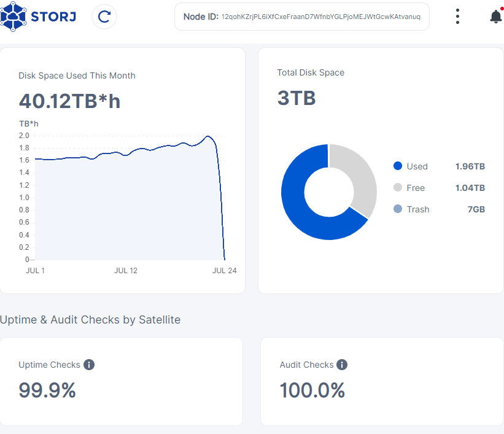The width and height of the screenshot is (504, 434).
Task: Select the 40.12TB*h disk usage value
Action: (x=69, y=101)
